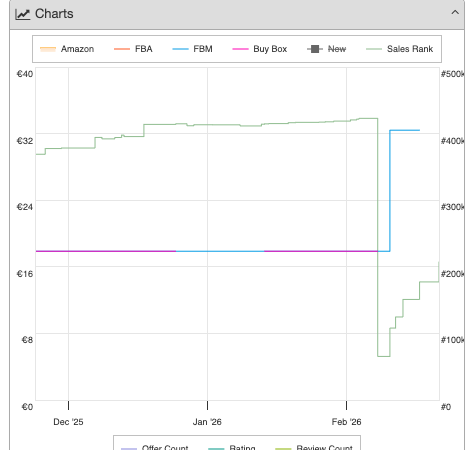Screen dimensions: 474x450
Task: Click the Charts line-graph icon in the header
Action: (x=23, y=14)
